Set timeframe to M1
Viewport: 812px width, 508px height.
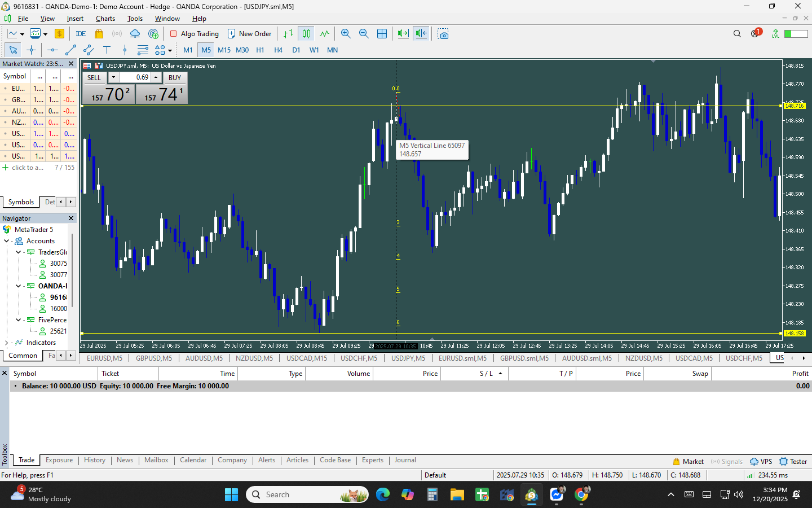(x=188, y=50)
